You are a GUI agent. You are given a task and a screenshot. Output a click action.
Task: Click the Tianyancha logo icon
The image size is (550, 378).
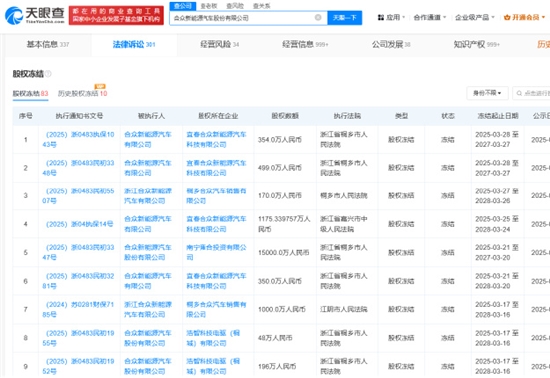click(14, 15)
